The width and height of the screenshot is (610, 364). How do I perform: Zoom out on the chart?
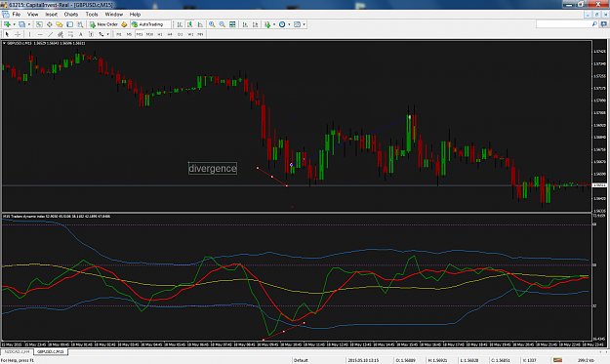tap(223, 24)
